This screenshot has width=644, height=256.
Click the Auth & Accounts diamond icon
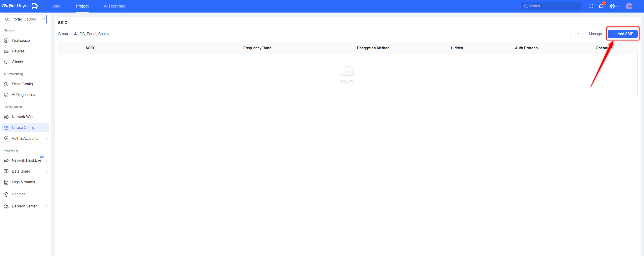coord(6,139)
